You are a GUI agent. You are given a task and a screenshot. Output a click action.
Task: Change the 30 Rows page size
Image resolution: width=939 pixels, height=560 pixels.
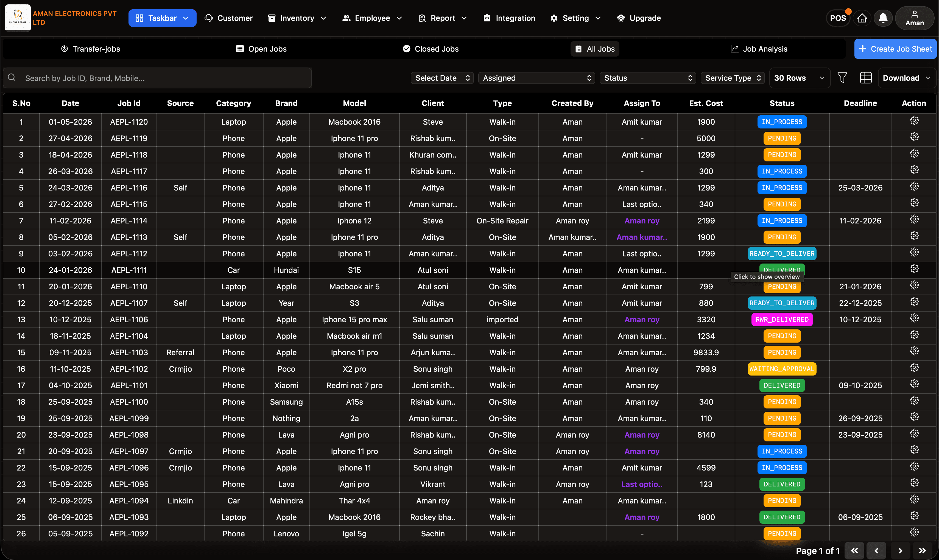click(799, 78)
